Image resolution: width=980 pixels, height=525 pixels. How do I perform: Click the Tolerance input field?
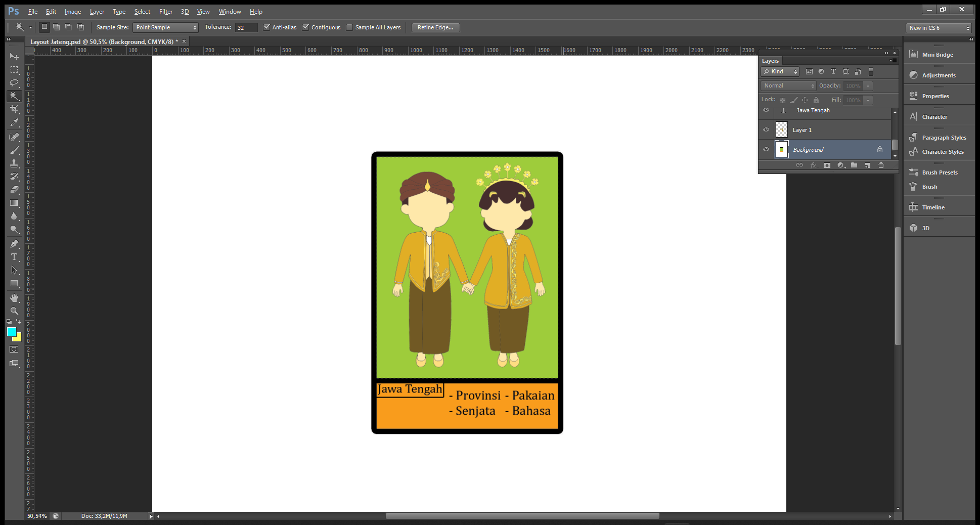tap(246, 27)
